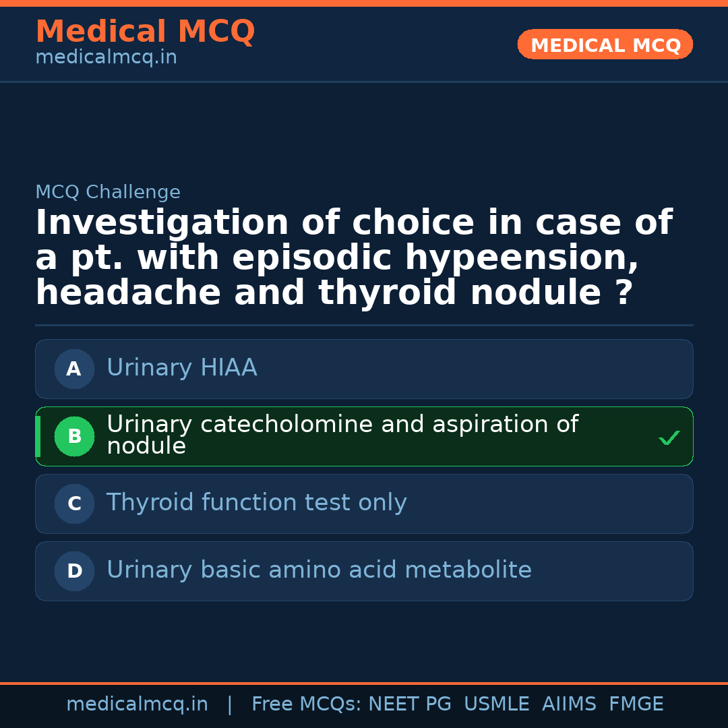
Task: Click the green checkmark icon
Action: point(669,438)
